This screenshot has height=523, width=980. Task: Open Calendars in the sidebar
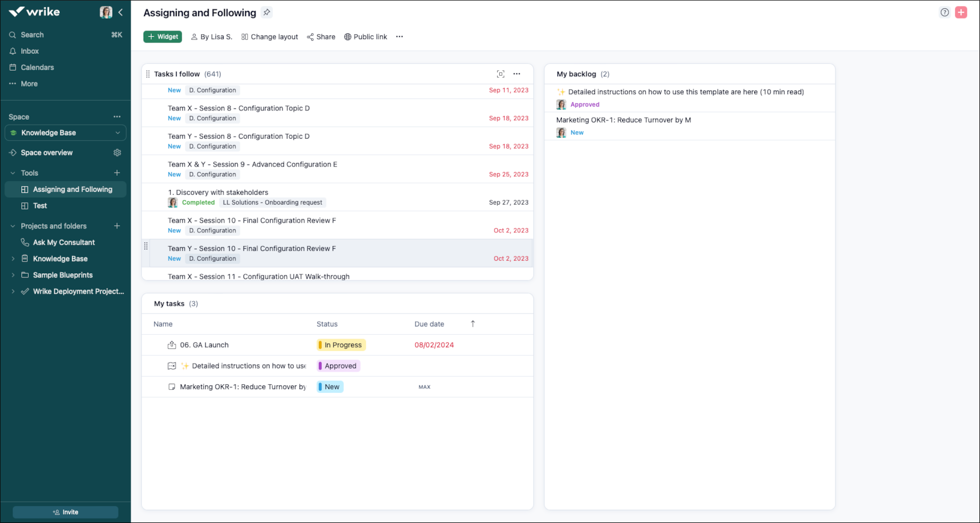37,67
